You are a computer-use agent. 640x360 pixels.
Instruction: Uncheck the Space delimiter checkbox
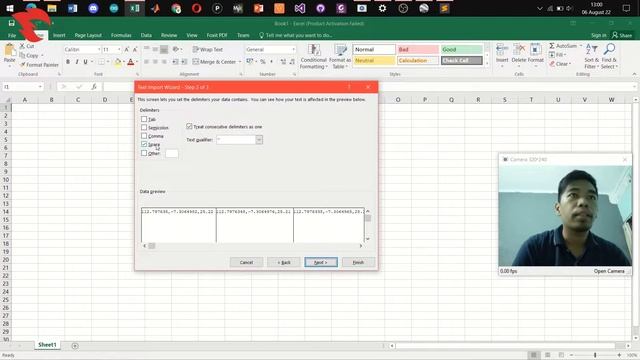144,144
